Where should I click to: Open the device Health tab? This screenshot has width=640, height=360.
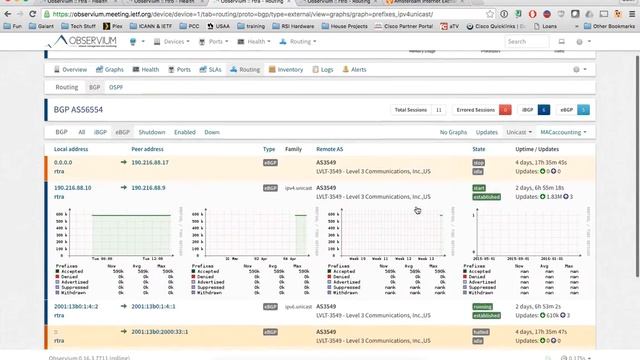tap(146, 69)
